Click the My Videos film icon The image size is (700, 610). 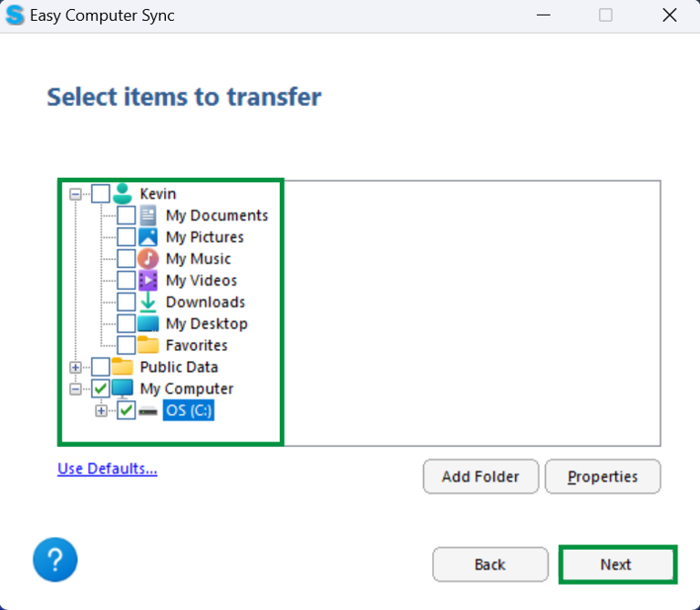point(148,281)
